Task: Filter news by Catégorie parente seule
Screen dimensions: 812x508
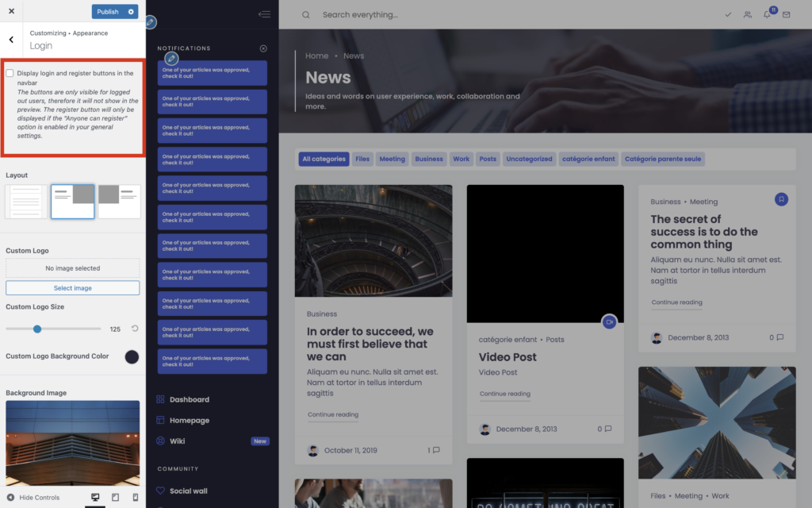Action: [663, 159]
